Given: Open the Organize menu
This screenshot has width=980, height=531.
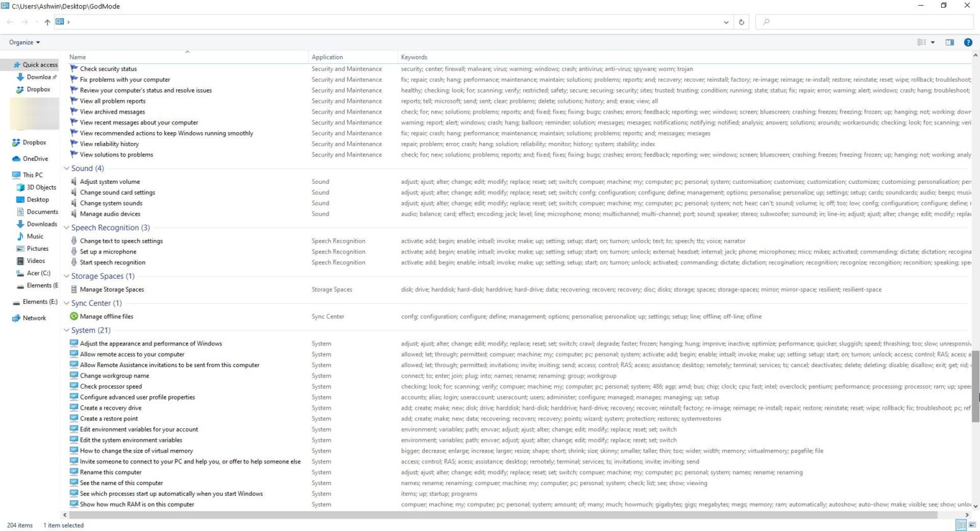Looking at the screenshot, I should click(x=24, y=42).
